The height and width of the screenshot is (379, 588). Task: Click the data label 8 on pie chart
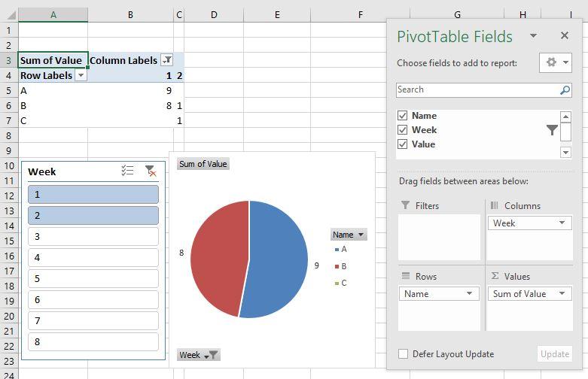coord(181,253)
